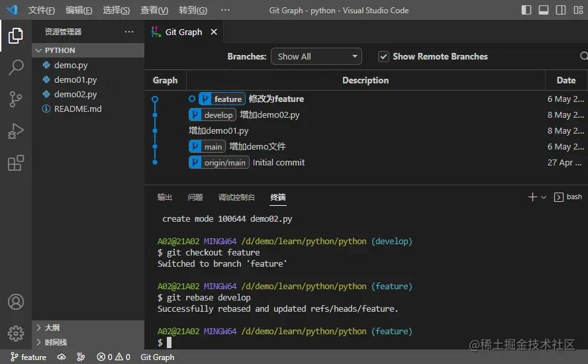Click the source control graph status icon
Screen dimensions: 588x364
[x=81, y=357]
